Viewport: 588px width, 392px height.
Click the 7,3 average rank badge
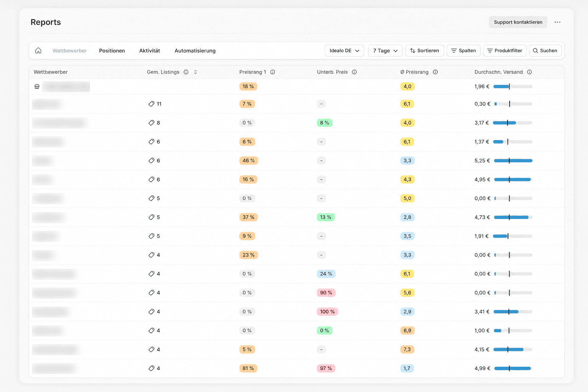tap(407, 350)
